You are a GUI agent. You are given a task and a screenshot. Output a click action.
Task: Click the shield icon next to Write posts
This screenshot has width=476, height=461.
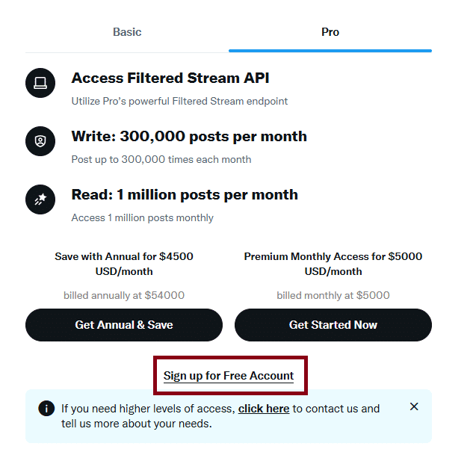[40, 140]
